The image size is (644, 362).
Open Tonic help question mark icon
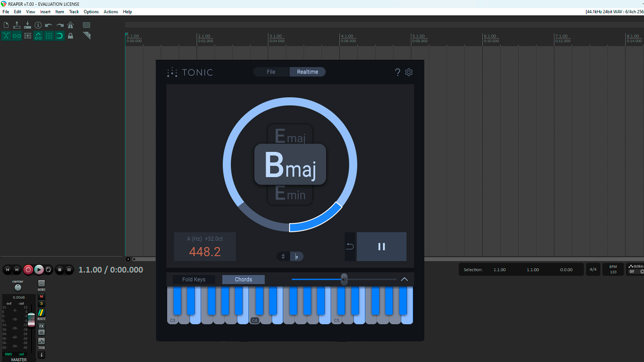397,72
